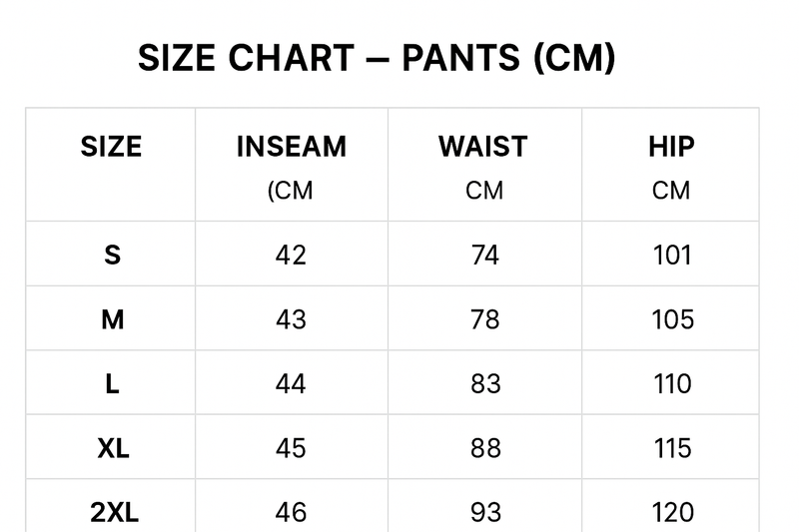Screen dimensions: 799x532
Task: Click the HIP column header
Action: 671,147
